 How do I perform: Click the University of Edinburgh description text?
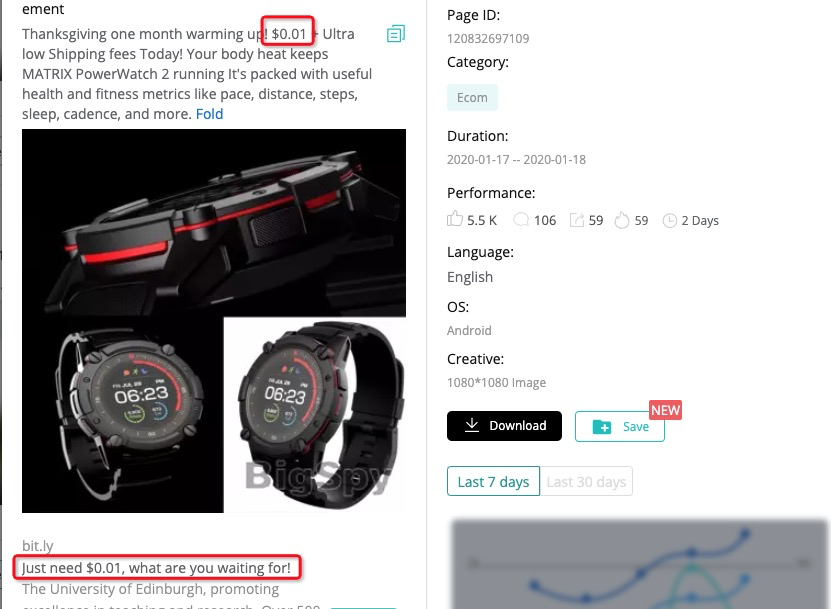[x=151, y=589]
